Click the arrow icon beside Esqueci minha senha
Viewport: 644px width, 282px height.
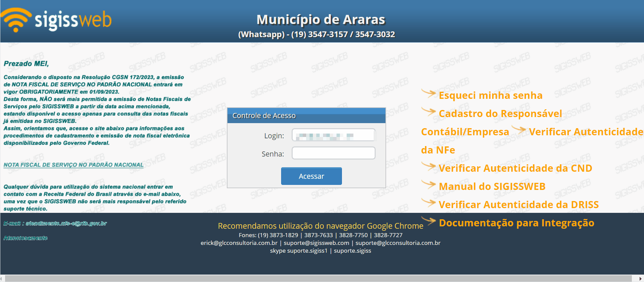coord(429,93)
